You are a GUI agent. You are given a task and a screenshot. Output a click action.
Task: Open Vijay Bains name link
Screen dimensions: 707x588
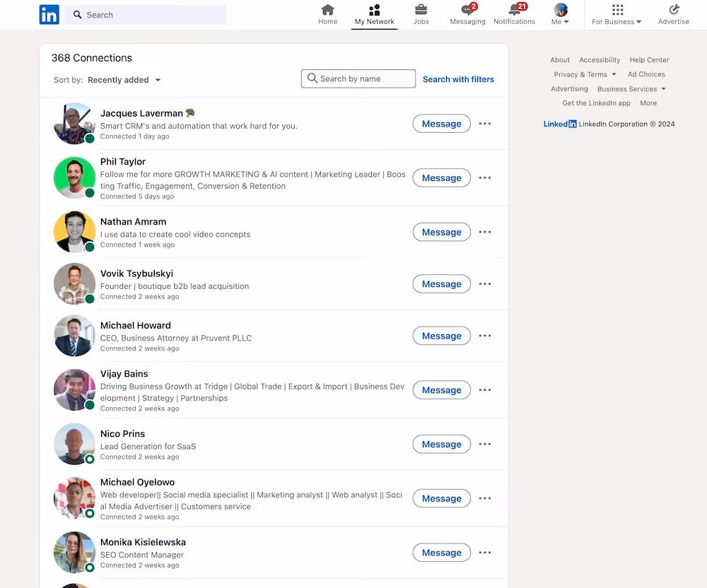point(124,374)
